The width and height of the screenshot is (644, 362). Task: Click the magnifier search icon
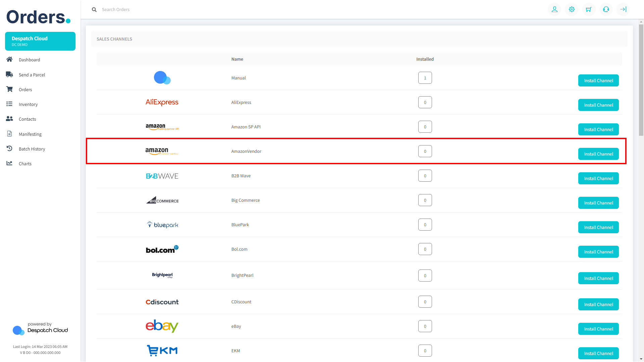click(x=94, y=10)
